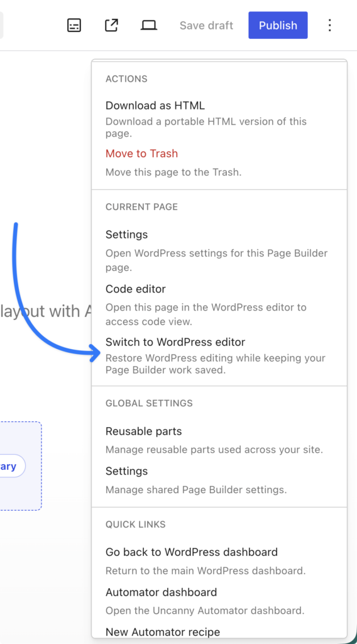The width and height of the screenshot is (357, 644).
Task: Select Switch to WordPress editor
Action: point(175,341)
